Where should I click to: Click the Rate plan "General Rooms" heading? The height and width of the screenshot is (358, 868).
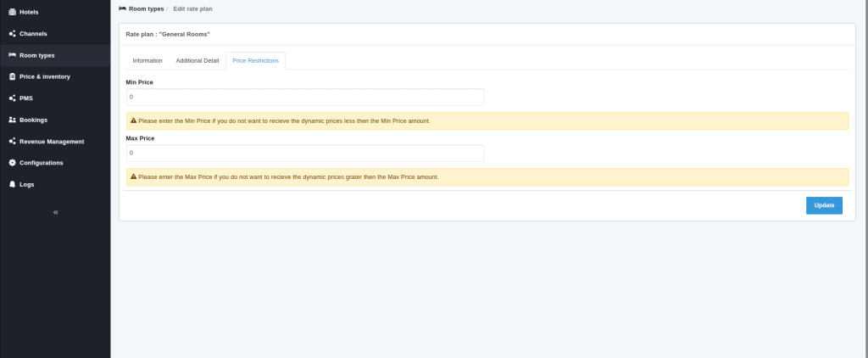tap(168, 35)
